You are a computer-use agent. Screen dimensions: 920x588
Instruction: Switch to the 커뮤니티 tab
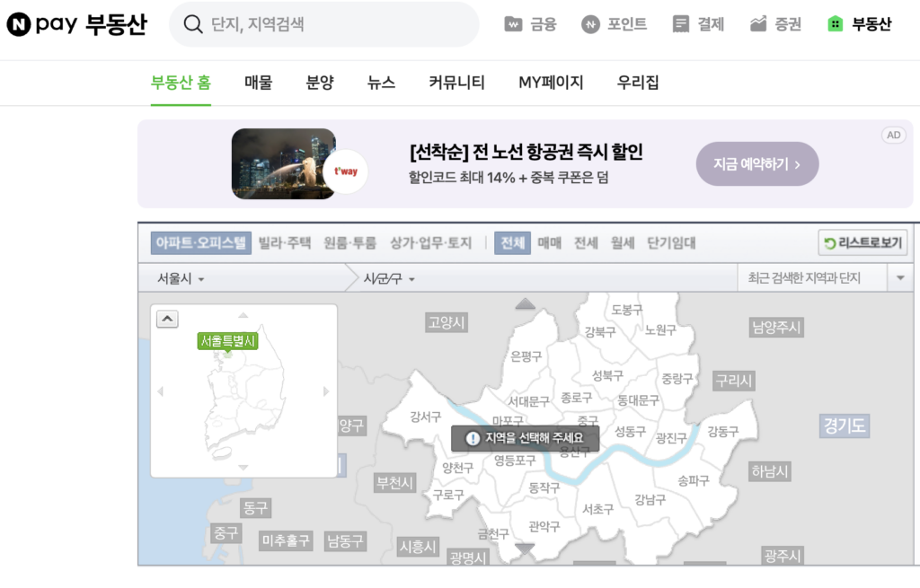456,83
